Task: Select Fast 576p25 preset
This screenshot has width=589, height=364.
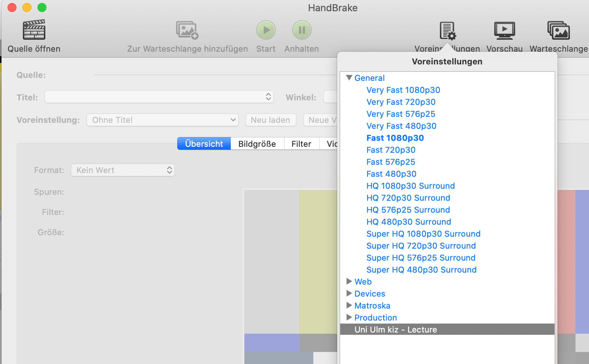Action: pyautogui.click(x=391, y=162)
